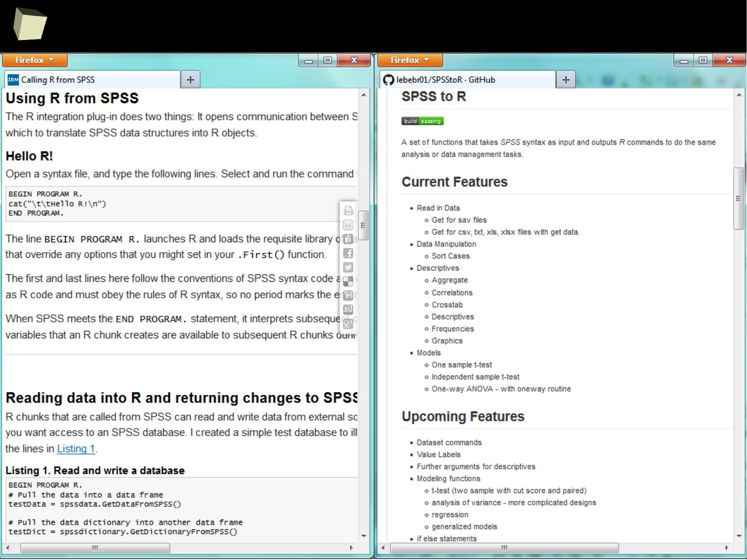The width and height of the screenshot is (747, 560).
Task: Maximize the left Firefox window
Action: pos(328,60)
